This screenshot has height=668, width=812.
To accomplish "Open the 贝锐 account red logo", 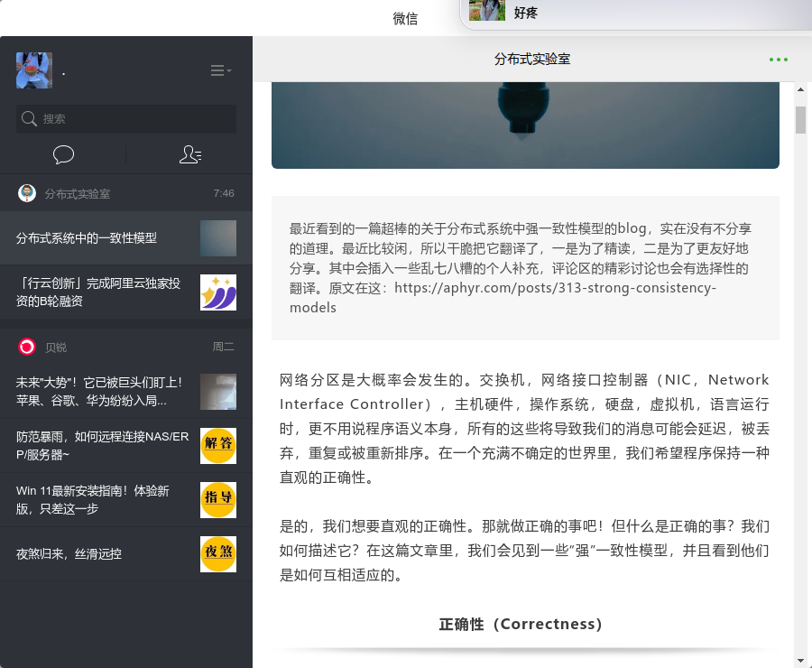I will click(x=27, y=347).
